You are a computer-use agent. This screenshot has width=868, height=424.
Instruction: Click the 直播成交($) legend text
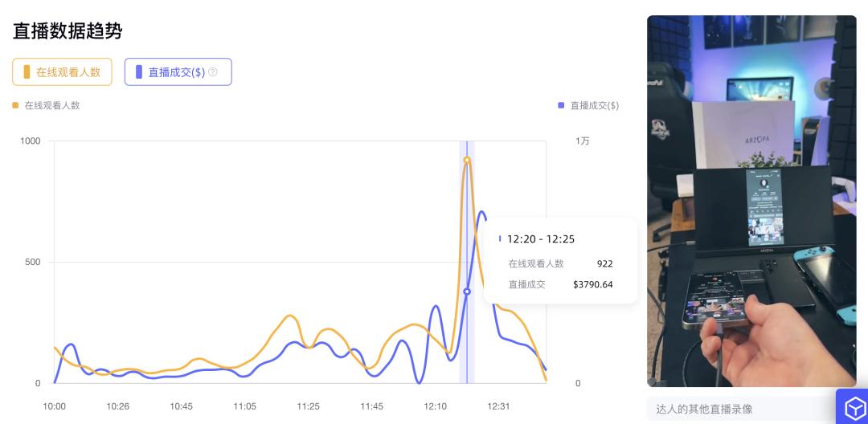pyautogui.click(x=594, y=105)
